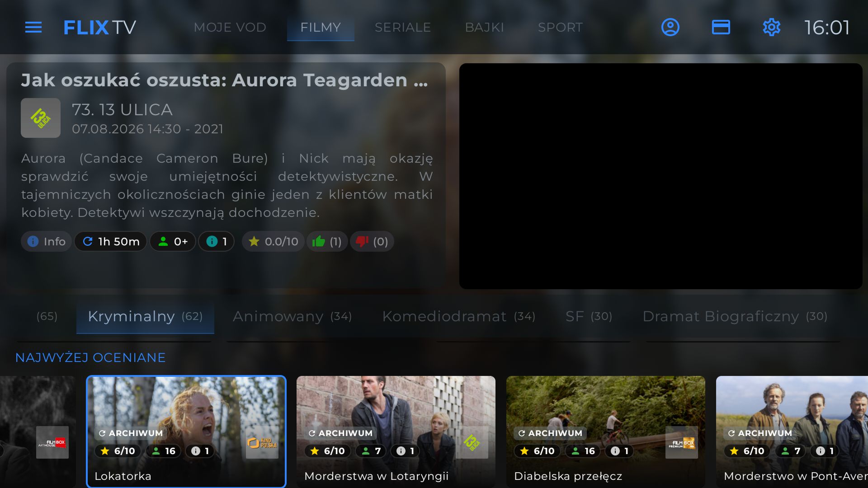Open the payment card icon
This screenshot has height=488, width=868.
[x=721, y=28]
